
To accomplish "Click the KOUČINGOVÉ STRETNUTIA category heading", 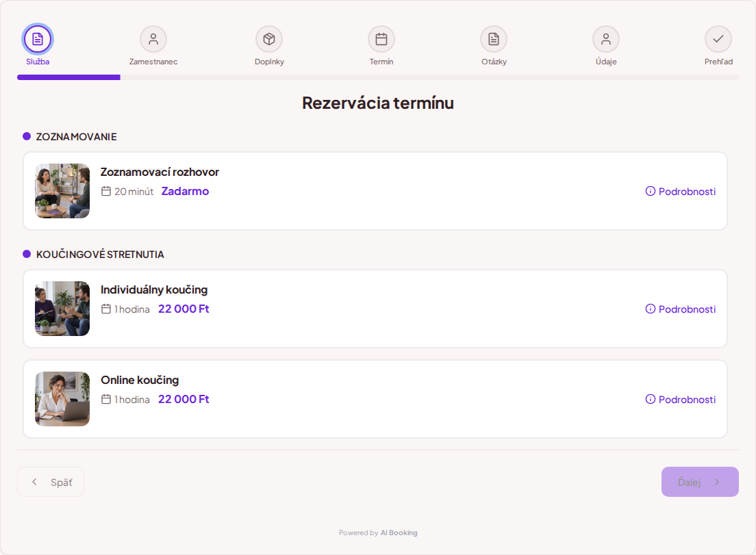I will click(100, 255).
